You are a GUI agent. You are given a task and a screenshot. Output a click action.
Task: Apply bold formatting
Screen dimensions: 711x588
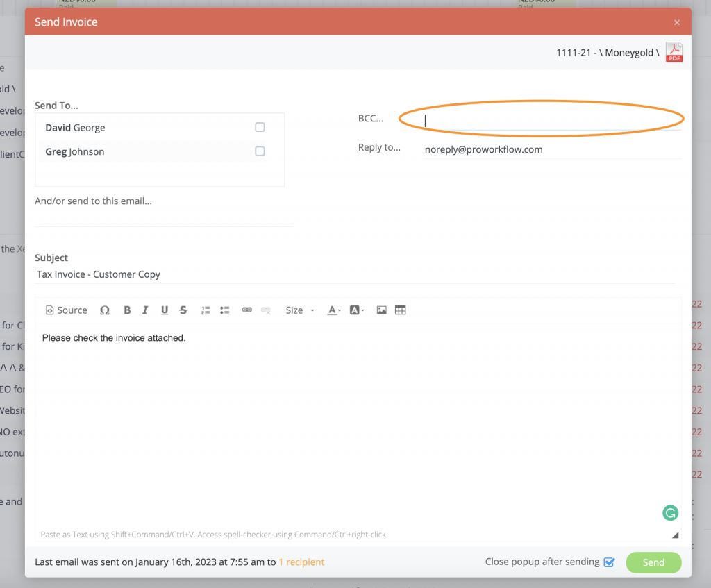click(x=127, y=310)
